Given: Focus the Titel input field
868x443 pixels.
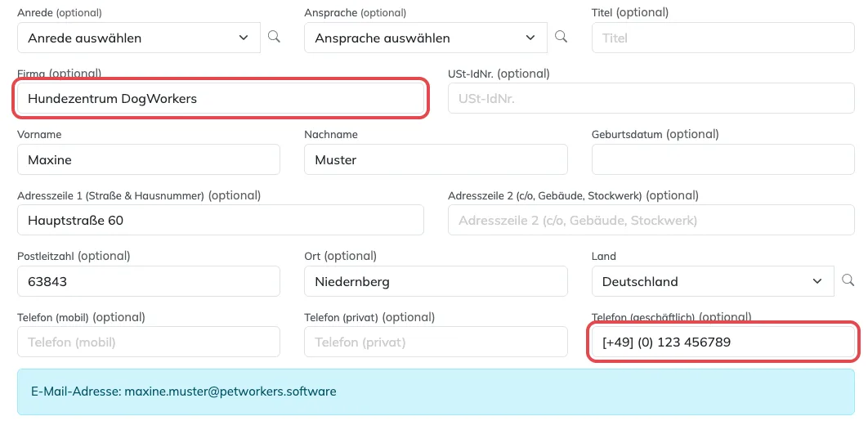Looking at the screenshot, I should (723, 38).
